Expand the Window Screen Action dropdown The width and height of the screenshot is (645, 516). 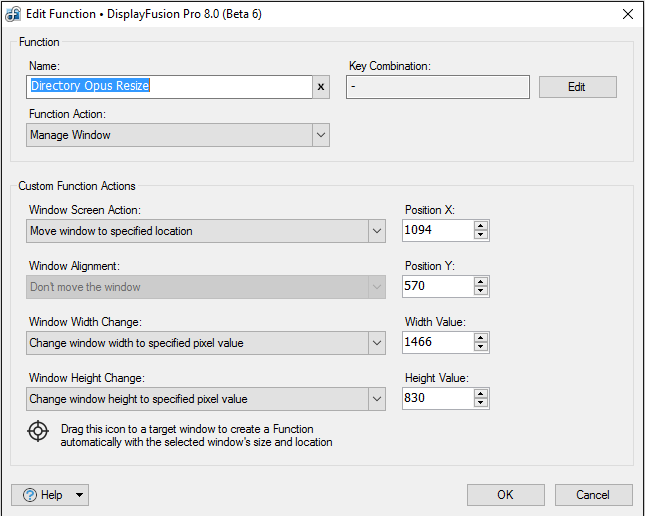pyautogui.click(x=376, y=231)
